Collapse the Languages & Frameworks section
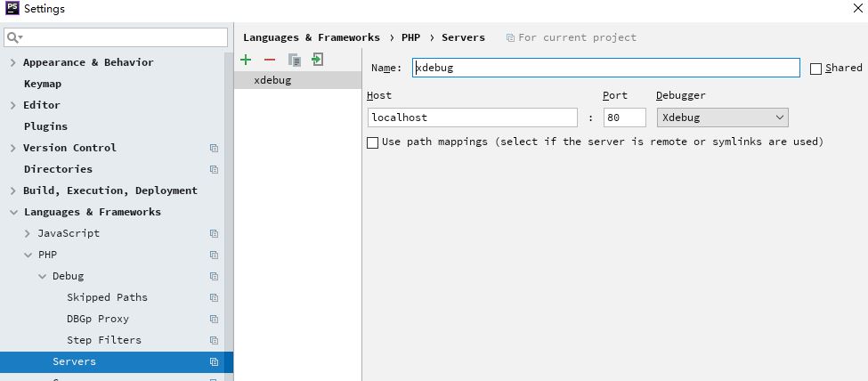The width and height of the screenshot is (868, 381). 12,212
